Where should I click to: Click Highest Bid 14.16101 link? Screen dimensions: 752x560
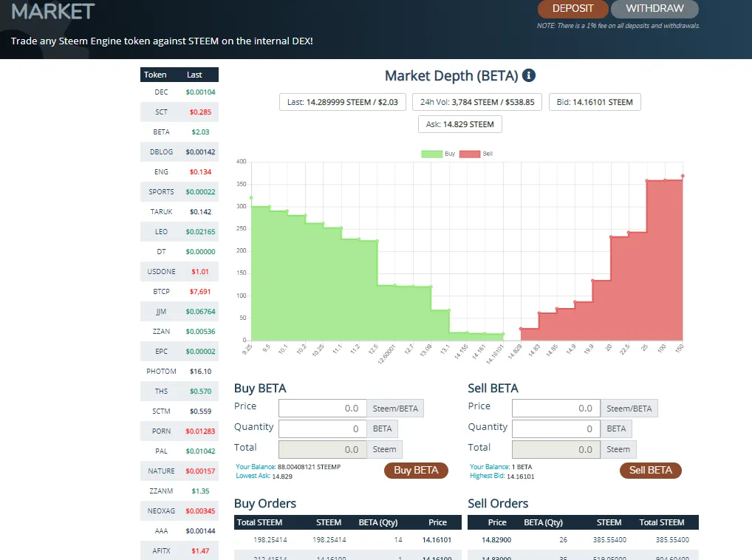502,476
